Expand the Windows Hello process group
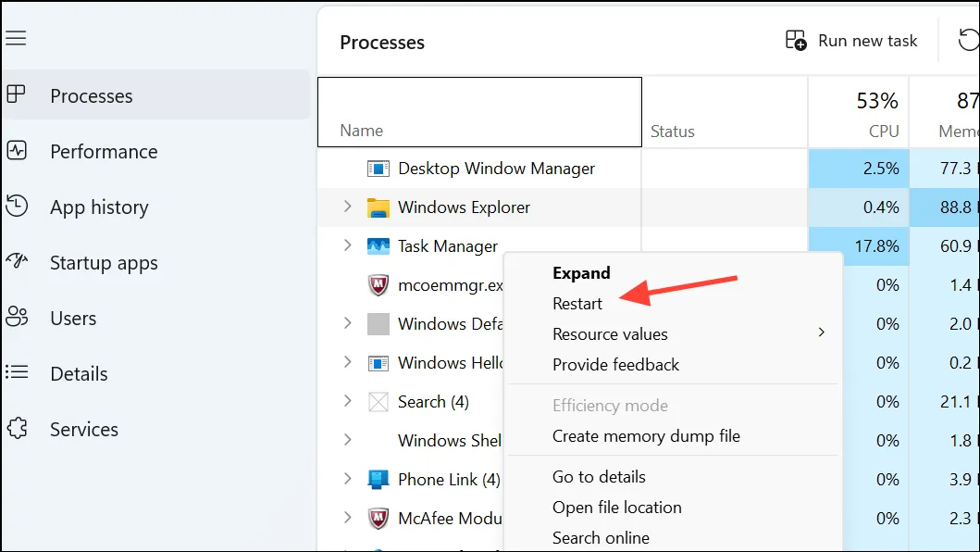 pyautogui.click(x=348, y=362)
